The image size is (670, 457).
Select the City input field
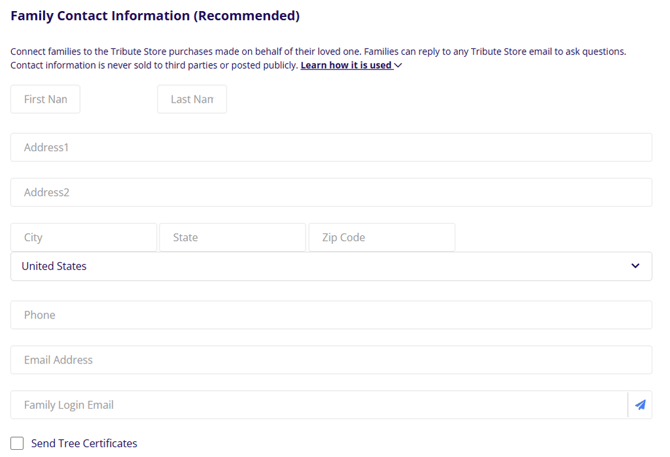click(84, 238)
